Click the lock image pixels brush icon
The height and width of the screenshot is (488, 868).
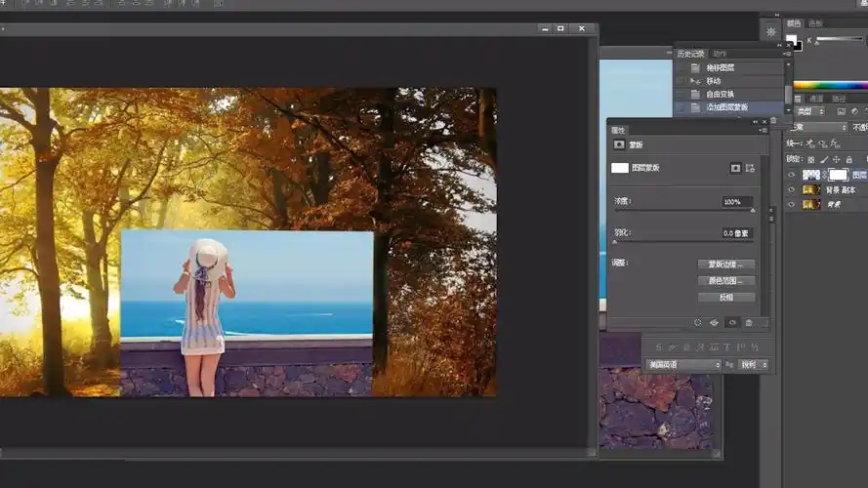coord(824,159)
